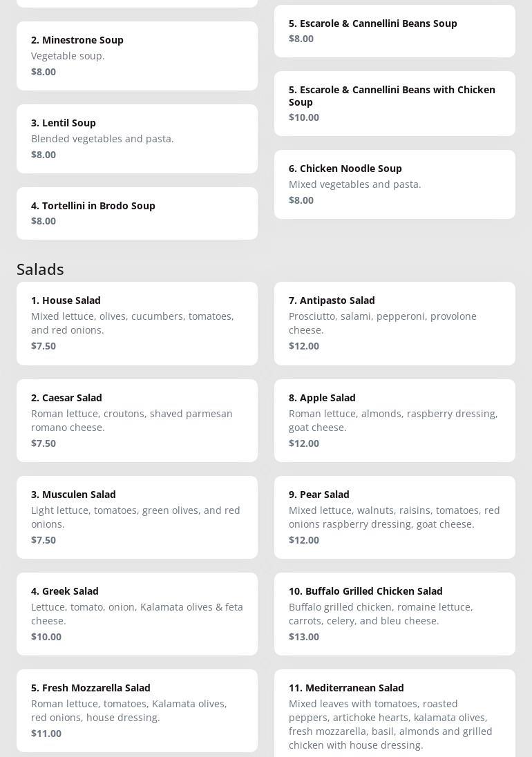Select the Musculen Salad item

137,517
